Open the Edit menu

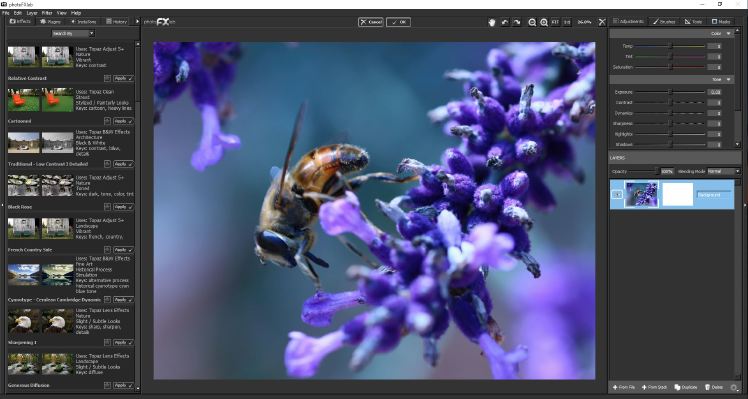point(18,13)
